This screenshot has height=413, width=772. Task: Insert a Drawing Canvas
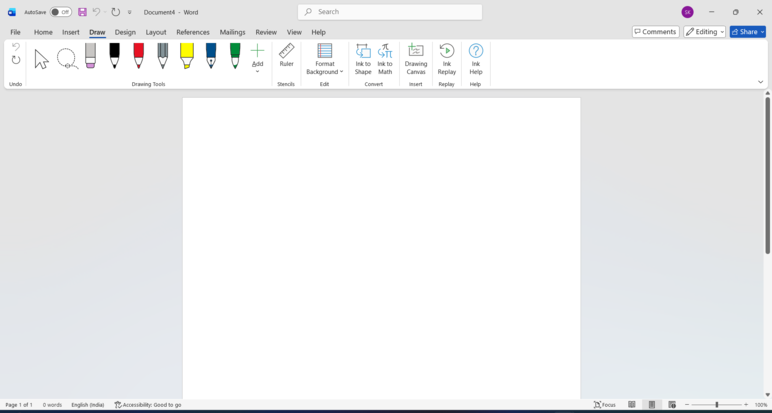[x=416, y=59]
